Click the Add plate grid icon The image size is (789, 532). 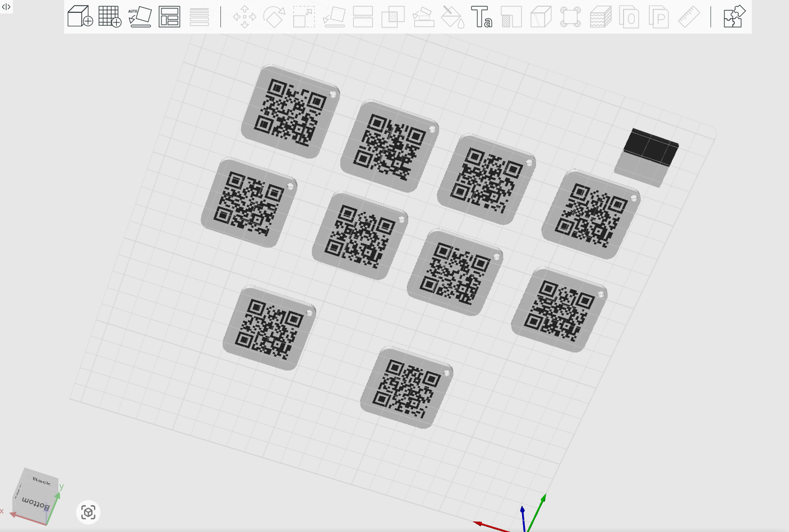click(x=110, y=17)
